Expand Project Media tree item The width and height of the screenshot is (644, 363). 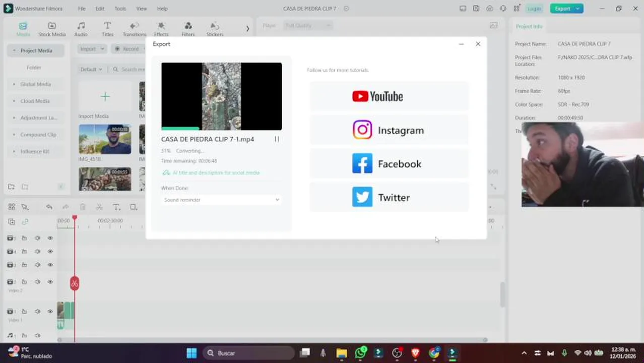pyautogui.click(x=14, y=50)
